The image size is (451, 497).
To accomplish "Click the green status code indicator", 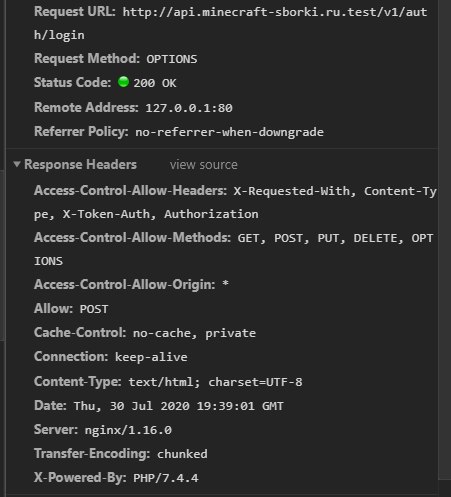I will point(123,82).
